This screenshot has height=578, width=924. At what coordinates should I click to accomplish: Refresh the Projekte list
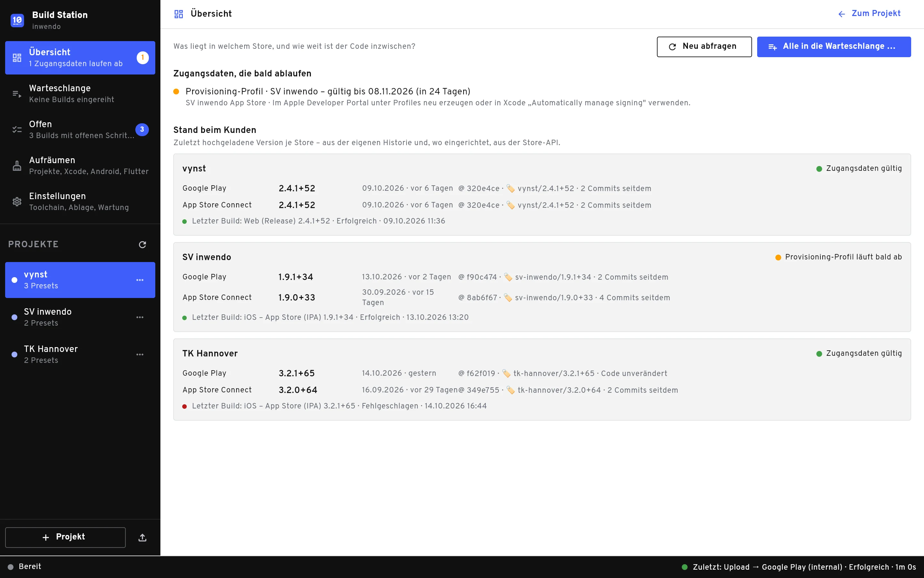point(142,245)
